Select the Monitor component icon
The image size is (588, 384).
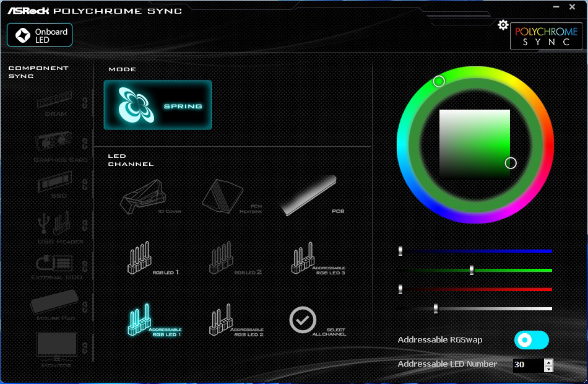56,345
